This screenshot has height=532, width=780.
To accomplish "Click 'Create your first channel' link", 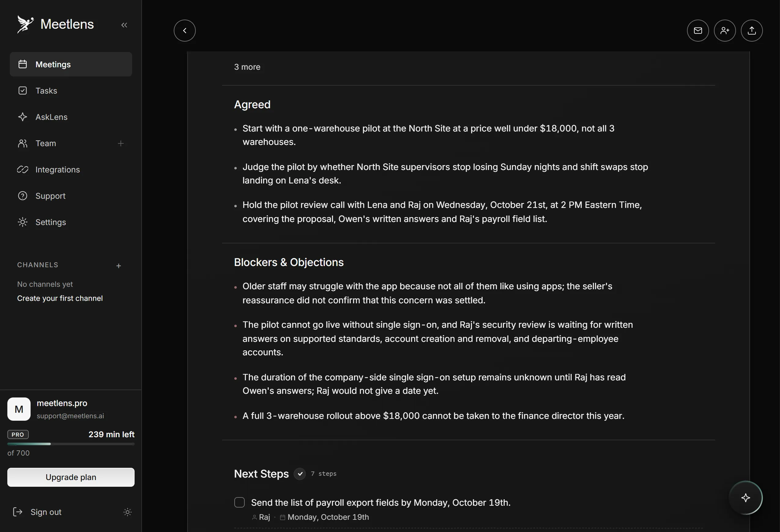I will pos(60,298).
